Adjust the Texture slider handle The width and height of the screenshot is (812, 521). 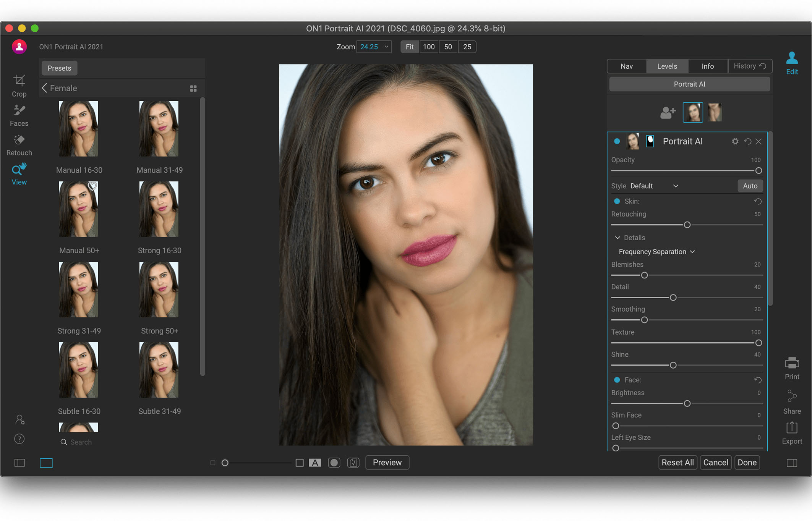click(759, 343)
